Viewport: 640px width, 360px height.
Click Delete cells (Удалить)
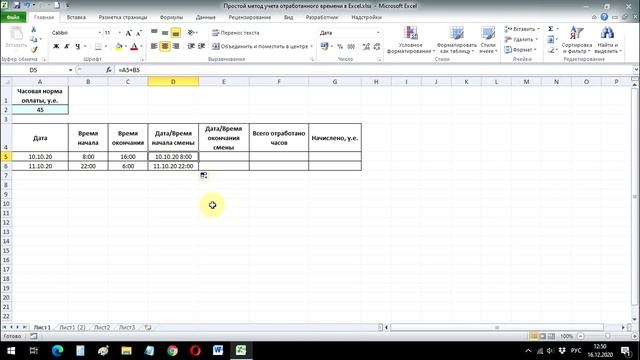pos(521,39)
